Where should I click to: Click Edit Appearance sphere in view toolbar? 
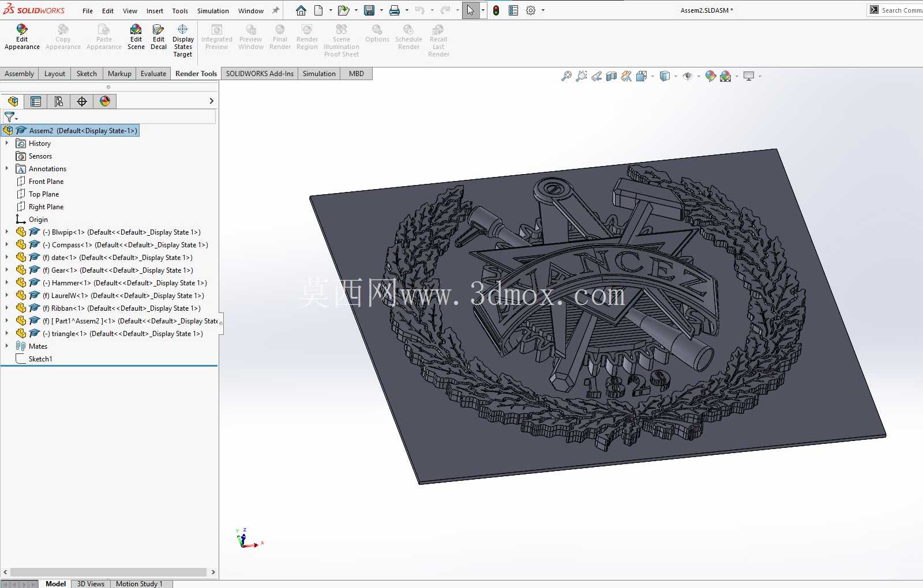click(x=711, y=76)
